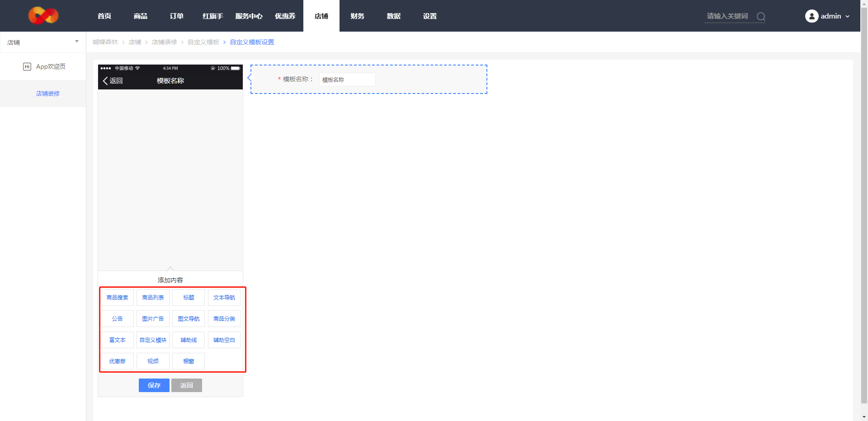This screenshot has width=868, height=421.
Task: Click the 模板名称 input field
Action: point(347,80)
